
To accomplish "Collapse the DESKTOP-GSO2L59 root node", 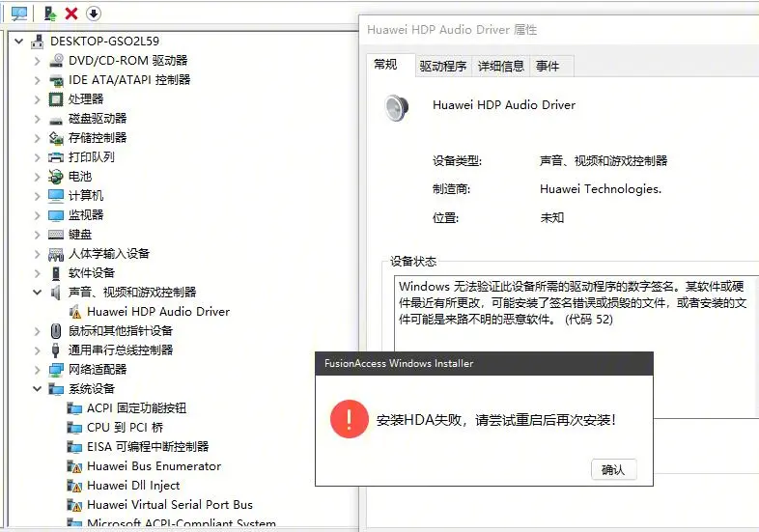I will pos(19,42).
